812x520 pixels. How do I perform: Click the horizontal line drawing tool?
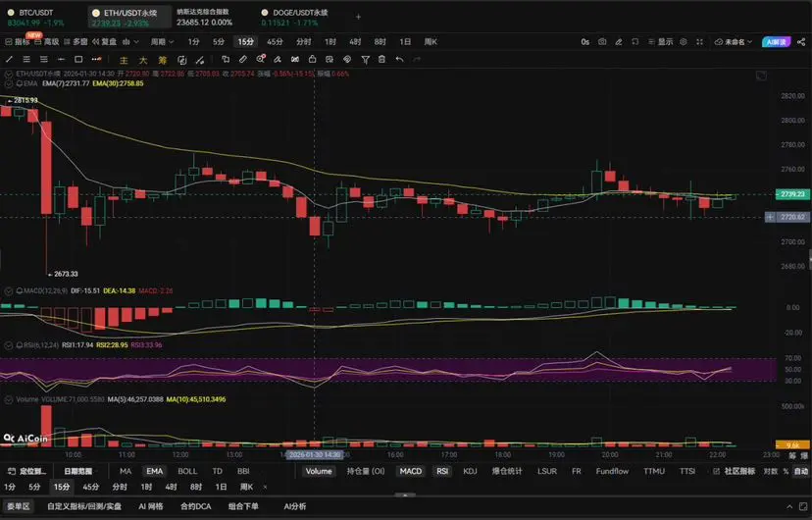tap(61, 60)
